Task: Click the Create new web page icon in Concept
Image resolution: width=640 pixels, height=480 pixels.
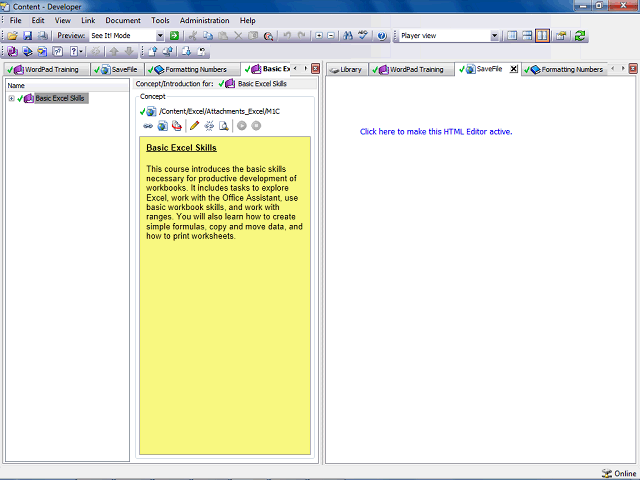Action: click(162, 126)
